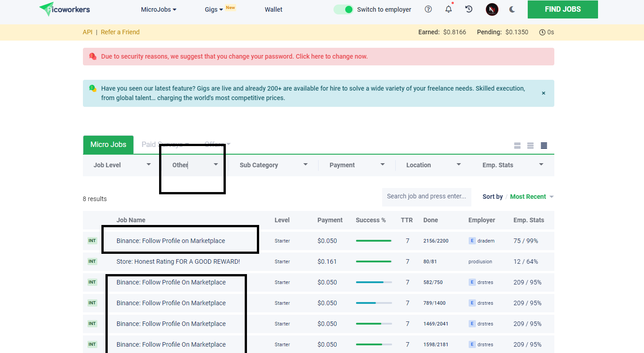Click the change password warning link
This screenshot has width=644, height=353.
234,56
